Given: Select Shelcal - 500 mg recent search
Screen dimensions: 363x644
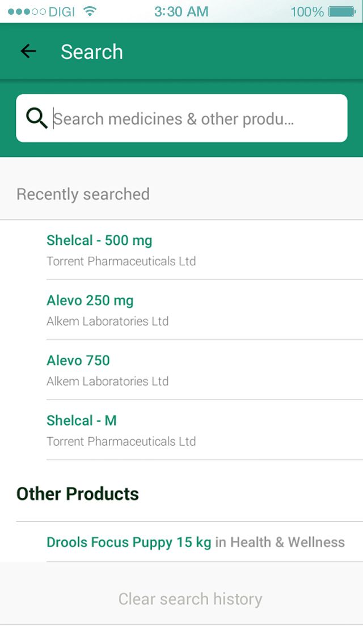Looking at the screenshot, I should coord(99,240).
